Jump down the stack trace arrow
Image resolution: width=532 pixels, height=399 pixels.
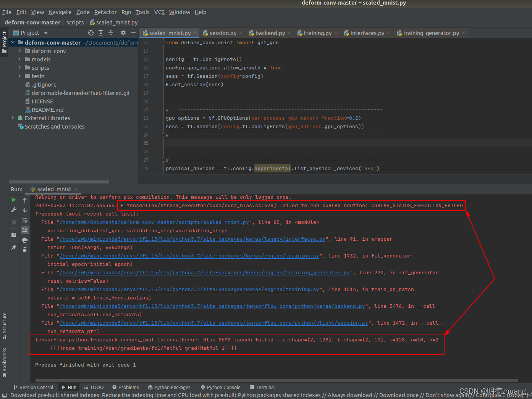pyautogui.click(x=25, y=210)
